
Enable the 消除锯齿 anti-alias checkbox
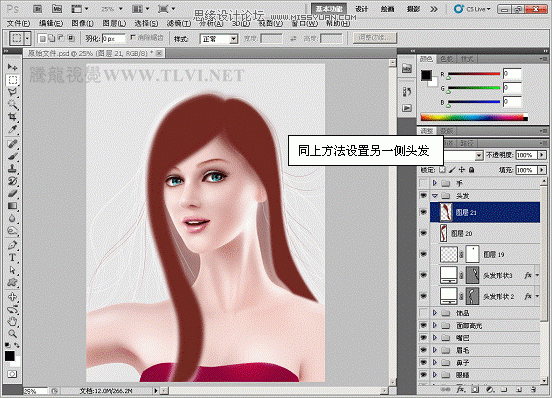[133, 37]
